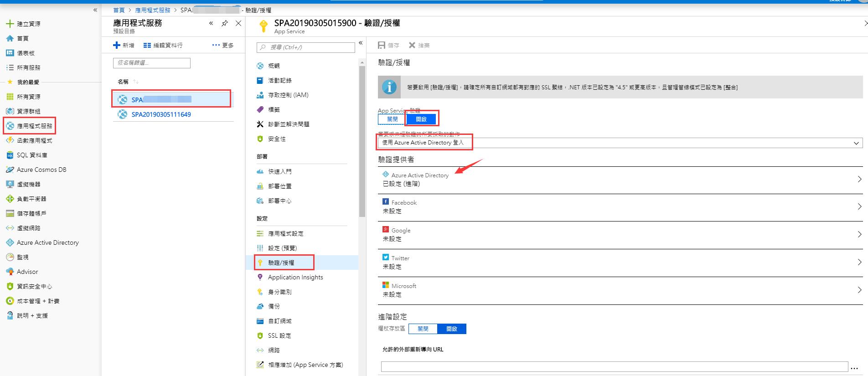Open Monitor gauge icon in sidebar
The height and width of the screenshot is (376, 868).
pyautogui.click(x=10, y=257)
